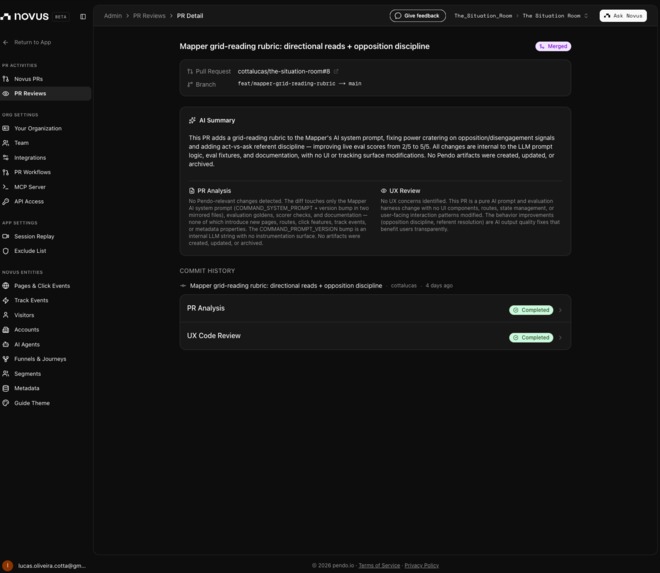Open PR Workflows page
The image size is (660, 573).
[32, 172]
